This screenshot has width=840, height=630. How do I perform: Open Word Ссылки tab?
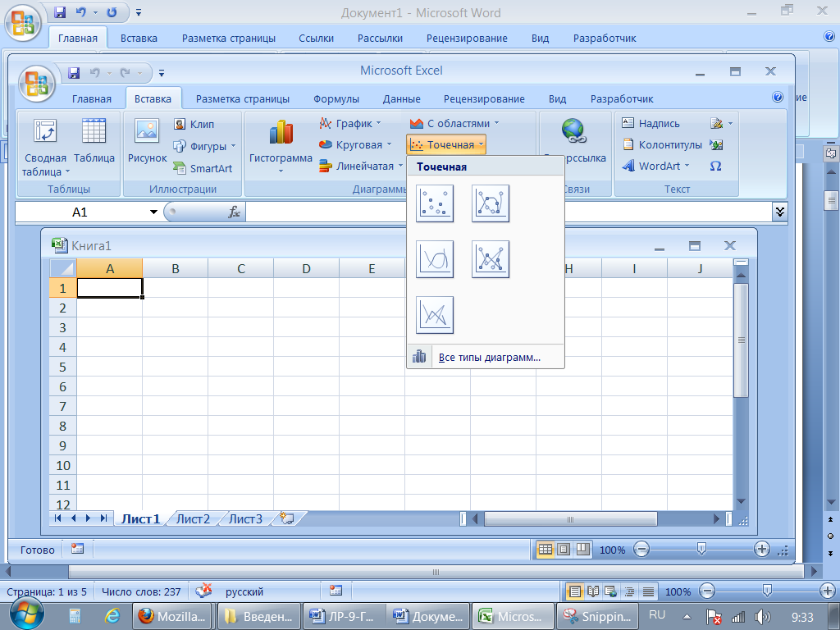[x=316, y=38]
